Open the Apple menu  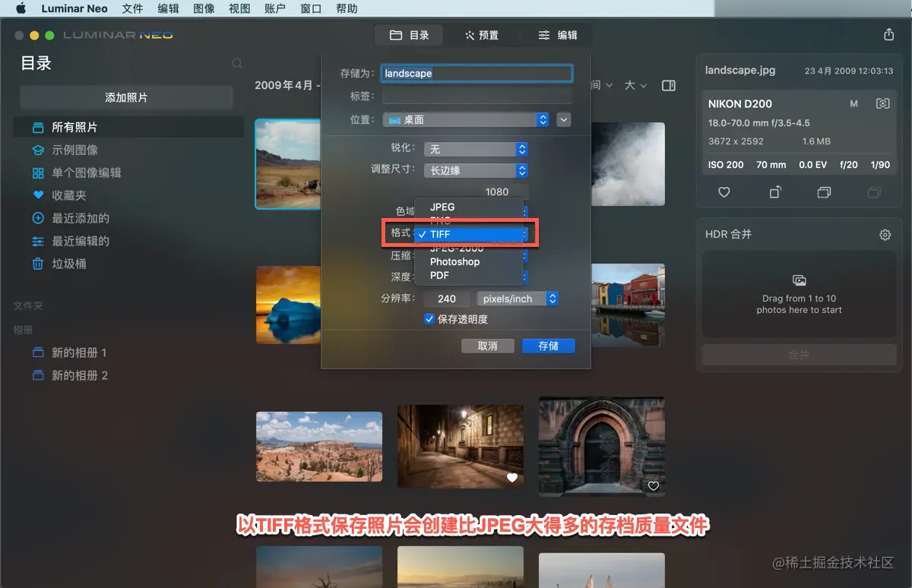click(x=21, y=8)
